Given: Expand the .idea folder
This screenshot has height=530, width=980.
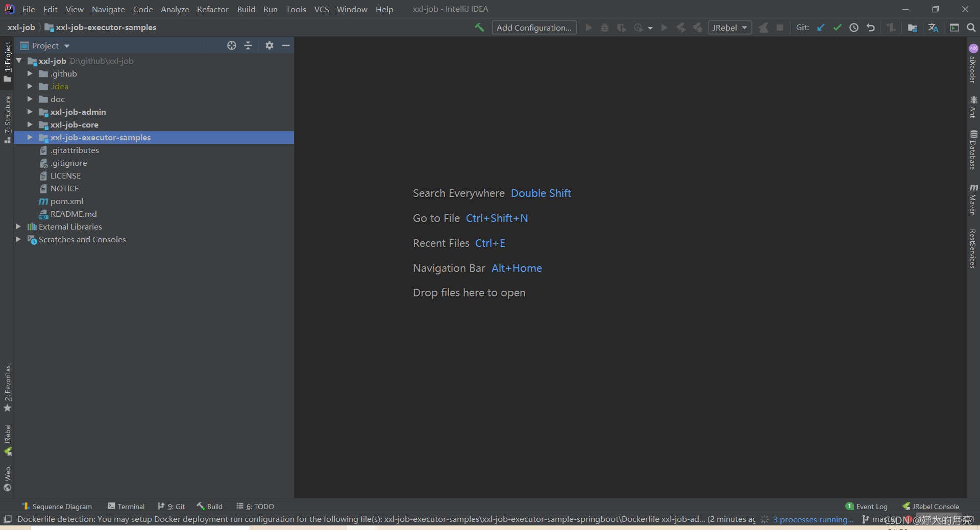Looking at the screenshot, I should click(30, 86).
